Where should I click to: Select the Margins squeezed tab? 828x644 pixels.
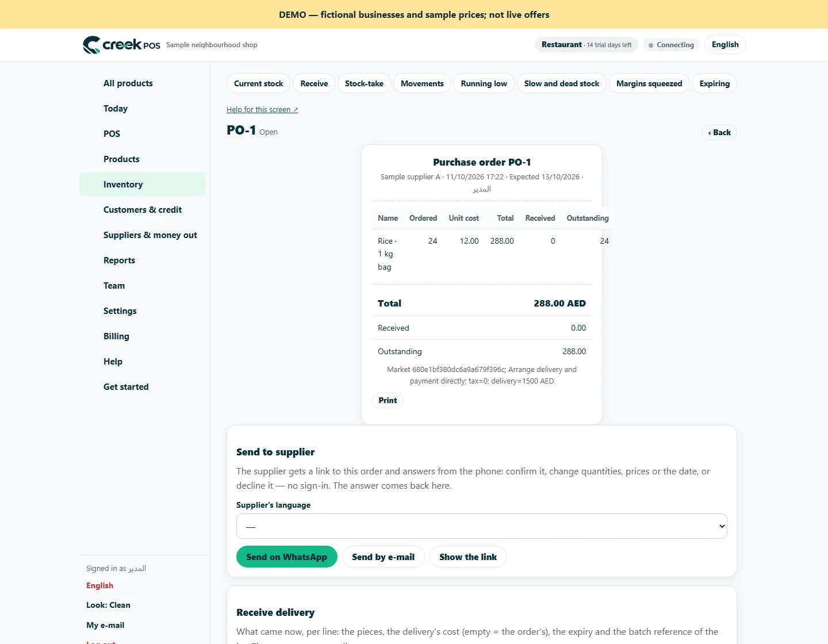tap(649, 83)
